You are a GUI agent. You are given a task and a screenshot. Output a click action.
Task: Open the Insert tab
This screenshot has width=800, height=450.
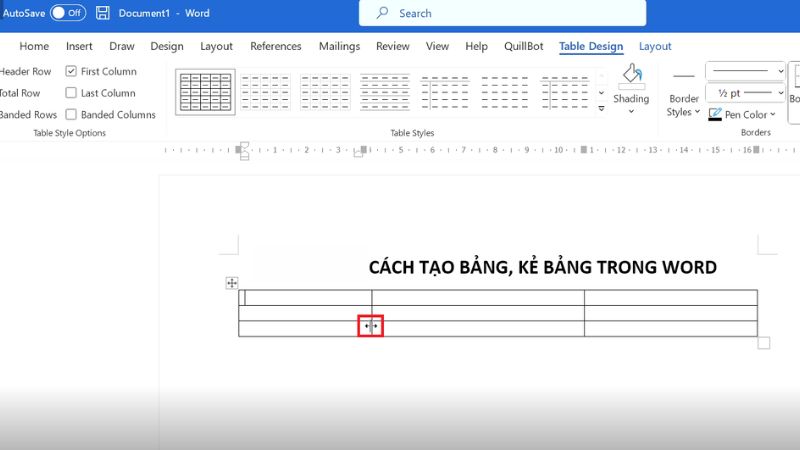pos(79,46)
